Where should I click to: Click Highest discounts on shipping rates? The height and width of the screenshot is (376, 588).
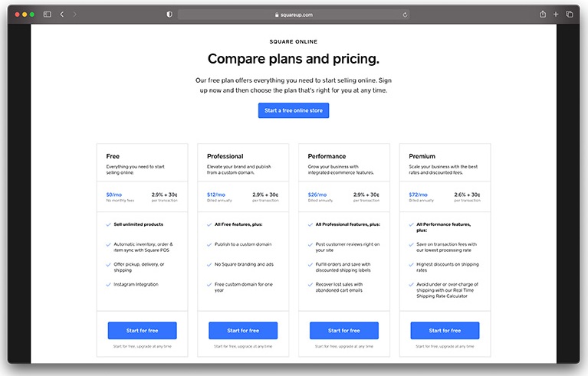point(448,267)
